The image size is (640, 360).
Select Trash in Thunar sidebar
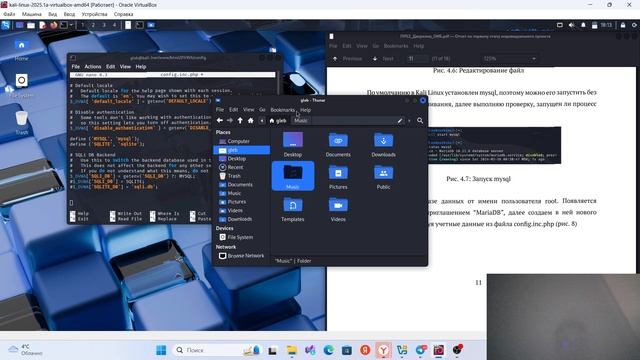click(242, 176)
